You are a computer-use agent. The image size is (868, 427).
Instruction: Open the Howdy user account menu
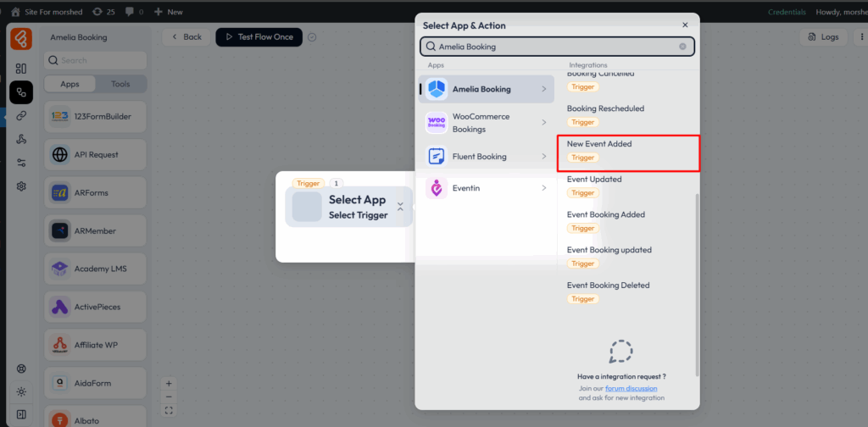point(842,12)
